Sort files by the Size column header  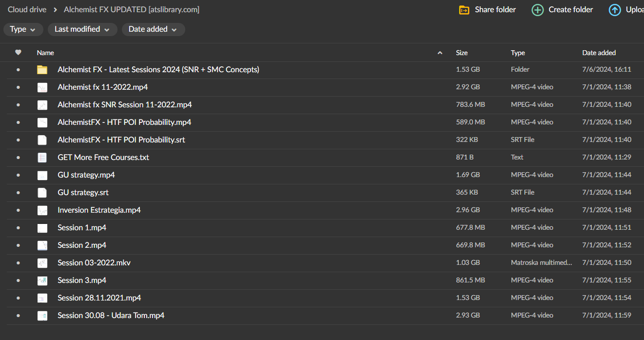point(462,53)
